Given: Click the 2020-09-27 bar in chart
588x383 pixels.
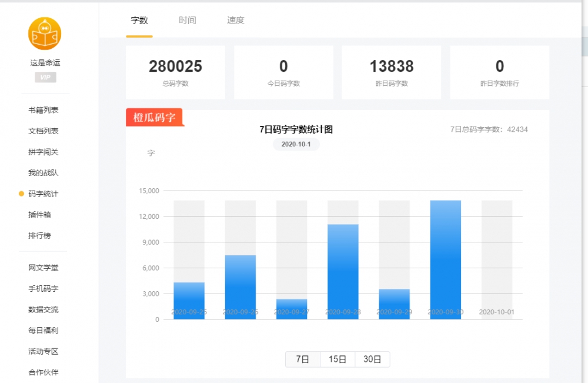Looking at the screenshot, I should [x=292, y=309].
